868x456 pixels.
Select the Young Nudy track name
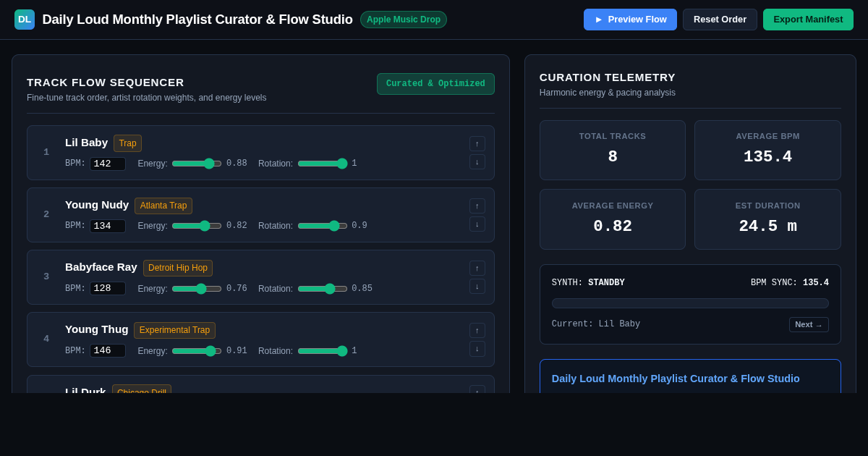click(x=97, y=205)
